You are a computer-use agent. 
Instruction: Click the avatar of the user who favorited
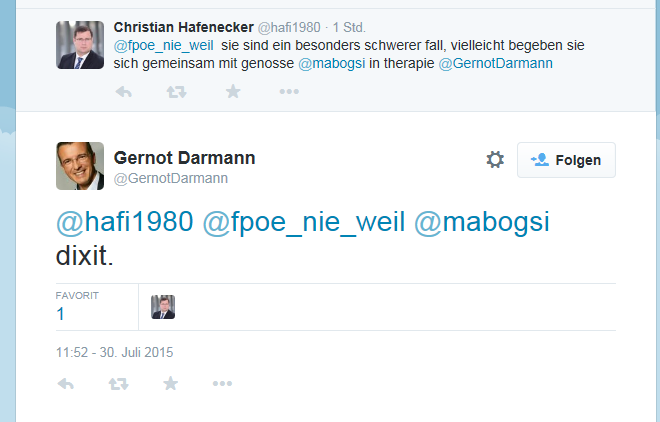163,307
